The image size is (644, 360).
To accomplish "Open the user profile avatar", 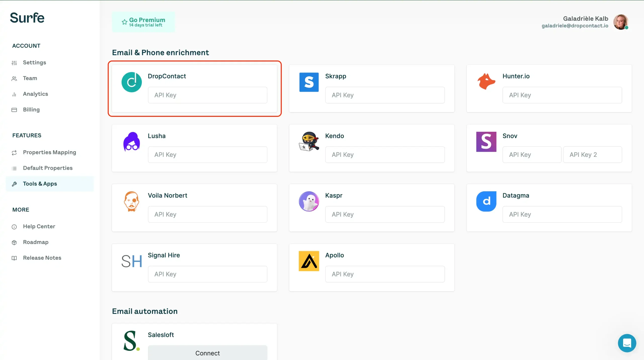I will pyautogui.click(x=621, y=22).
